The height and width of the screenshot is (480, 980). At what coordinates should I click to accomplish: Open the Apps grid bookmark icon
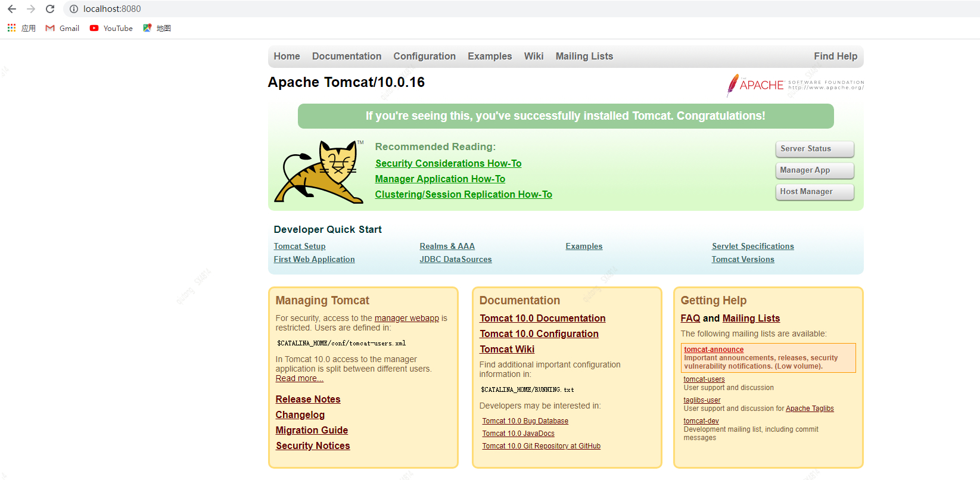tap(11, 28)
